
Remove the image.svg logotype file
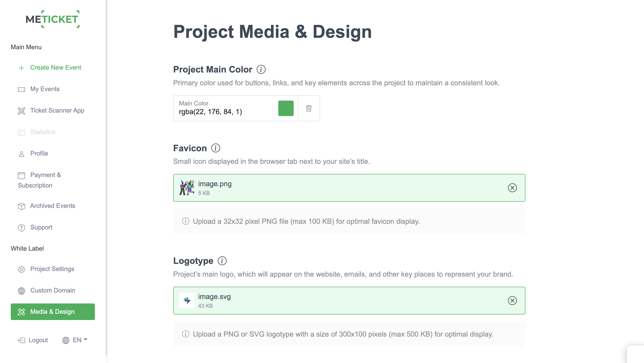click(x=512, y=301)
